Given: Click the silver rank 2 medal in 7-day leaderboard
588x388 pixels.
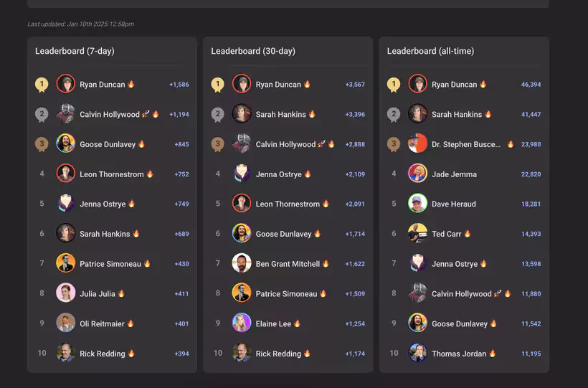Looking at the screenshot, I should click(x=42, y=115).
